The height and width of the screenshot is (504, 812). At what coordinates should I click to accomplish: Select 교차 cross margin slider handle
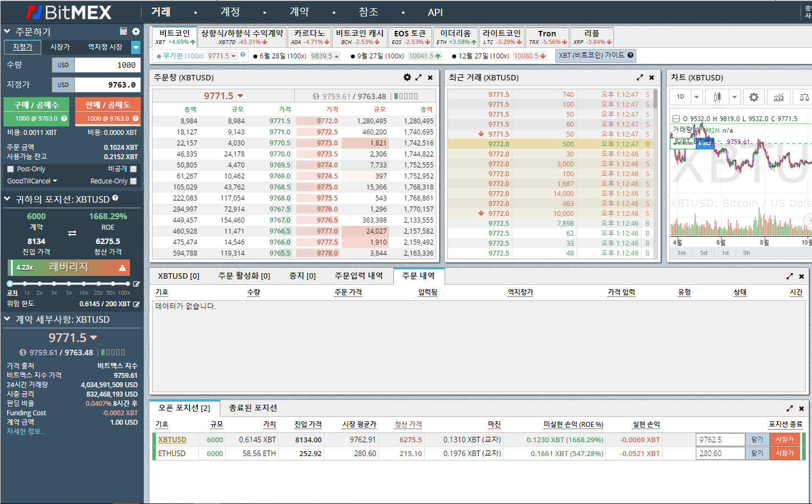coord(10,284)
